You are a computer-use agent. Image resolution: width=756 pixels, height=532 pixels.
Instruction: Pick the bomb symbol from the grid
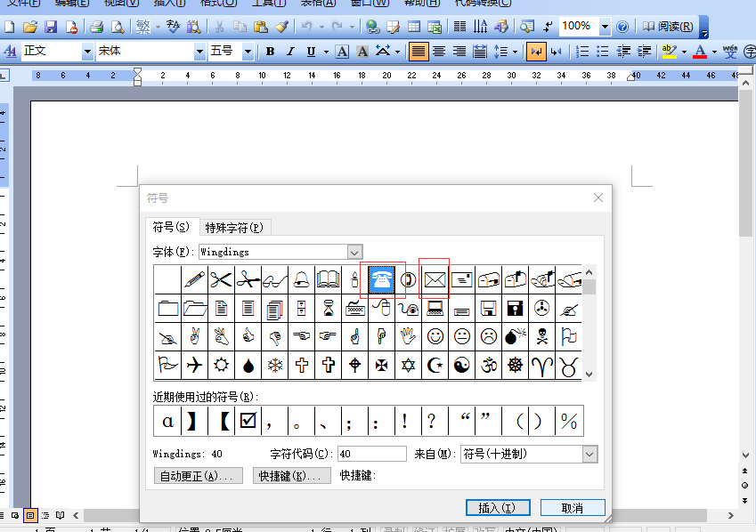(x=515, y=336)
